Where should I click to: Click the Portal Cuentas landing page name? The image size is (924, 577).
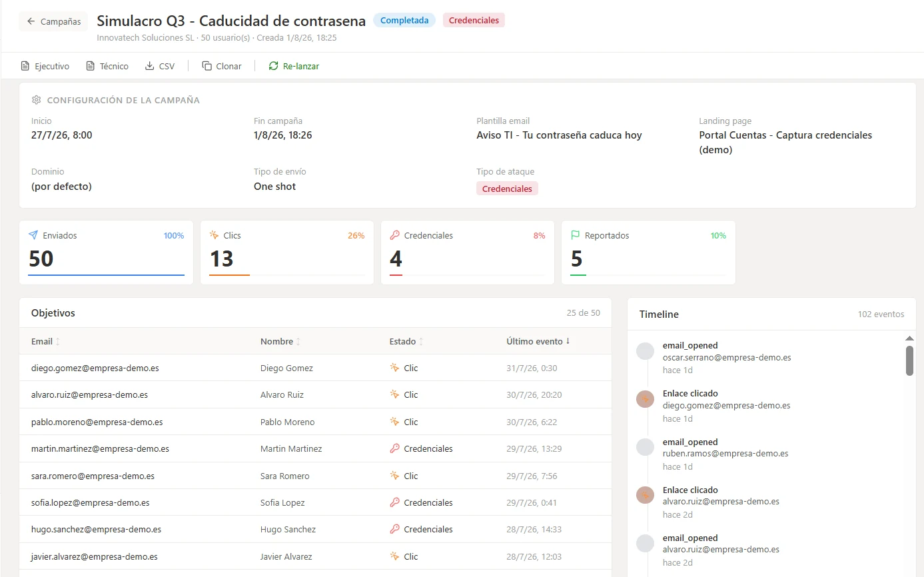785,143
